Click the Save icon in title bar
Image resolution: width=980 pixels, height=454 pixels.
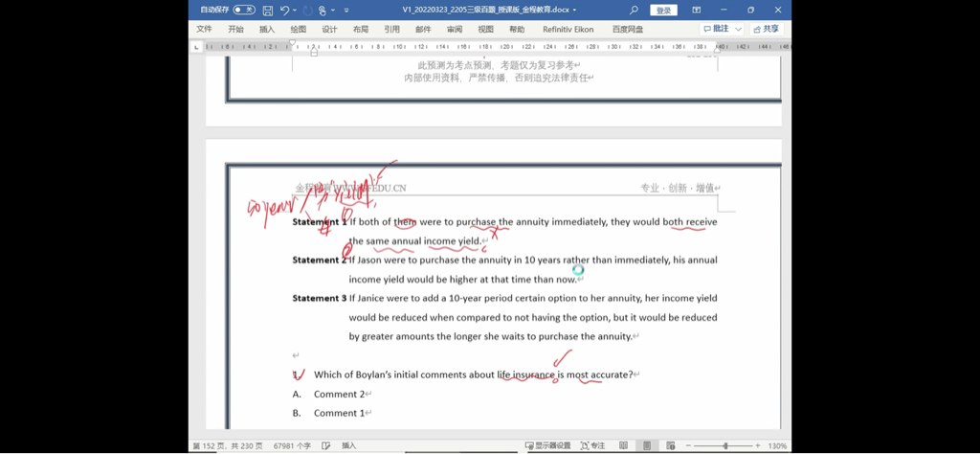[x=268, y=11]
